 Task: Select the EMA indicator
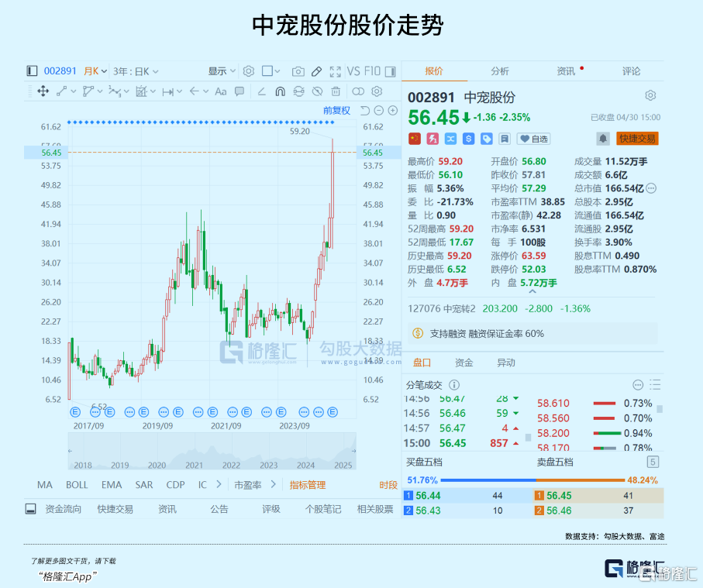(x=111, y=485)
